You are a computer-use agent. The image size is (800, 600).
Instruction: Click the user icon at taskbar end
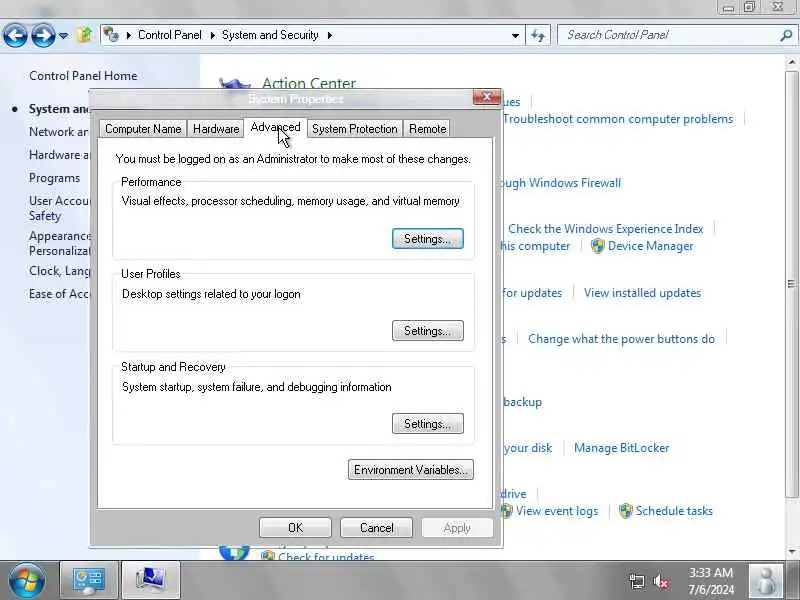765,581
